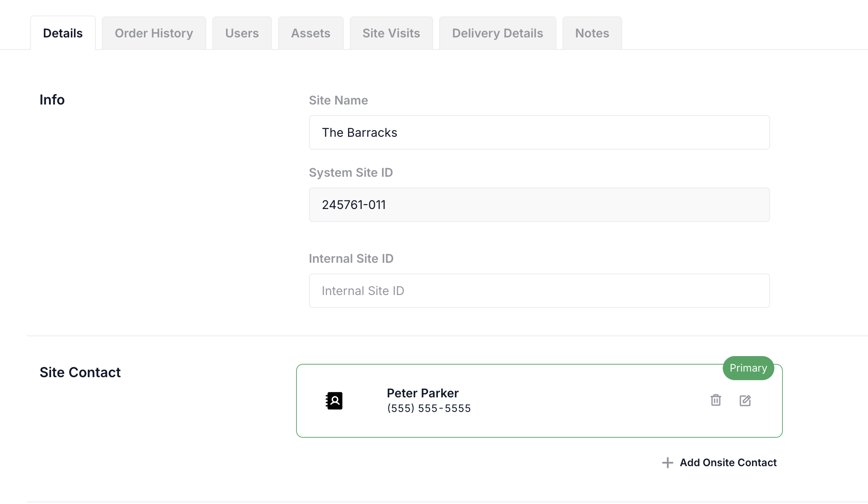Click the Info section heading

coord(52,100)
